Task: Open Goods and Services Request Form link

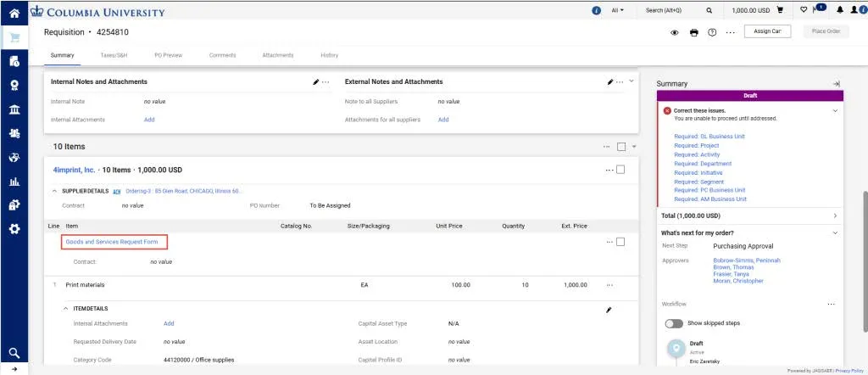Action: (112, 242)
